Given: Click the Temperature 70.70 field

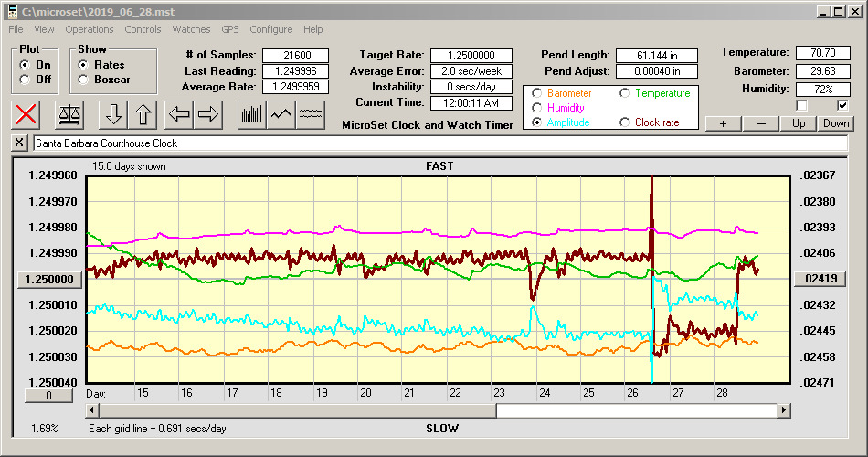Looking at the screenshot, I should coord(822,53).
